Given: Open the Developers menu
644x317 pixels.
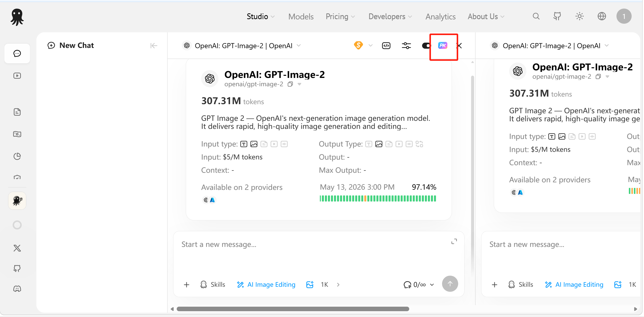Looking at the screenshot, I should (x=390, y=17).
